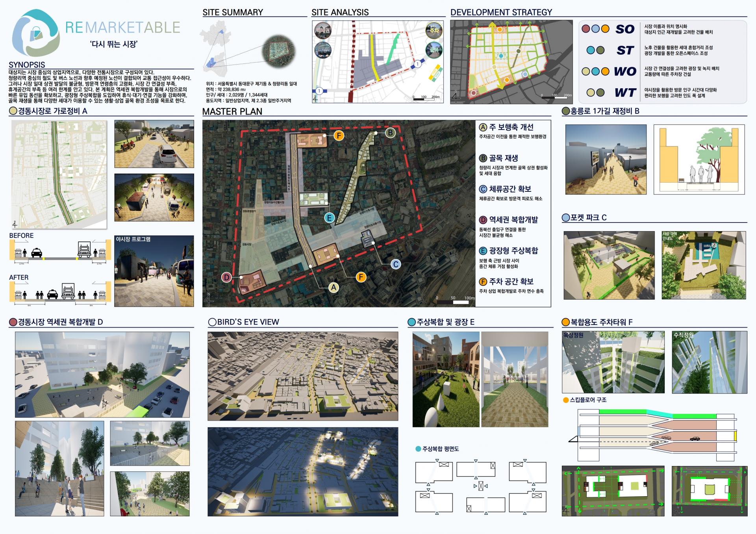This screenshot has width=756, height=534.
Task: Click the D marker on the master plan map
Action: click(x=226, y=277)
